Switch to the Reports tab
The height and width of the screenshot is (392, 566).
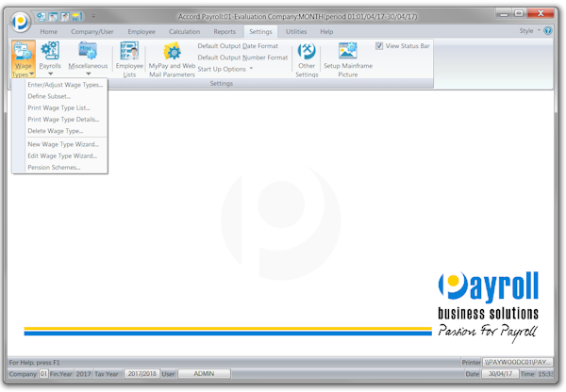point(225,32)
